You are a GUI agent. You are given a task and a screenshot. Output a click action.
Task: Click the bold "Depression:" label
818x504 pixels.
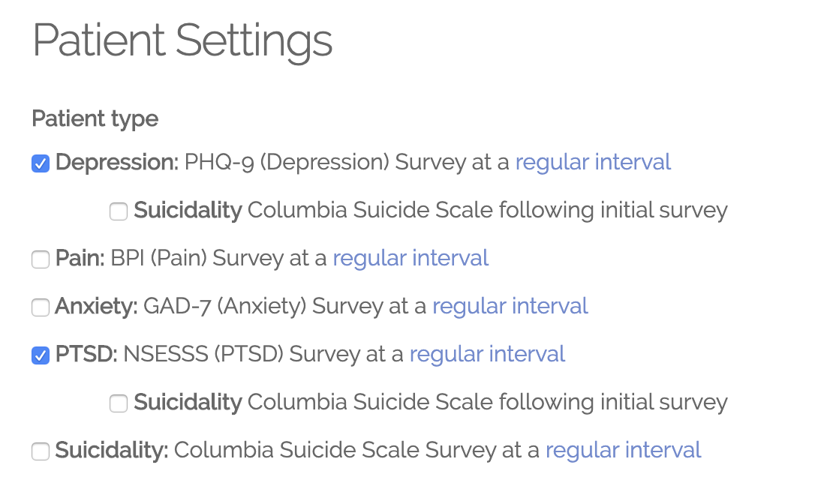click(x=117, y=163)
